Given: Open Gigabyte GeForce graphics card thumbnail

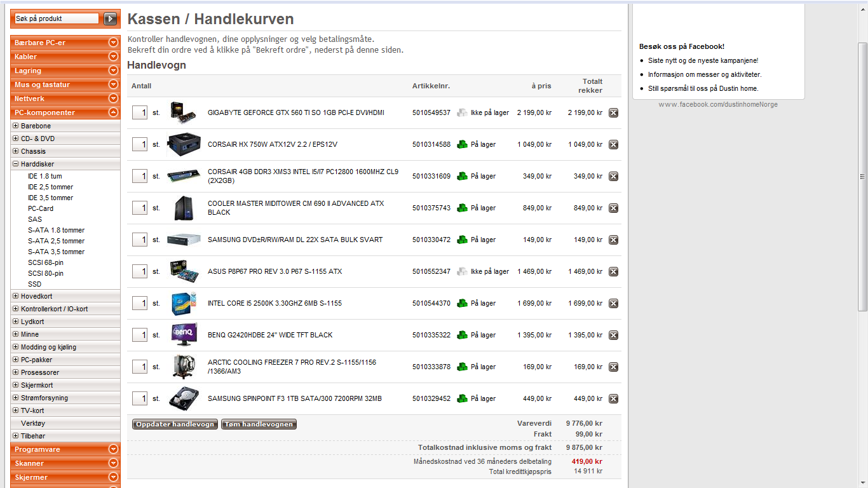Looking at the screenshot, I should 184,112.
